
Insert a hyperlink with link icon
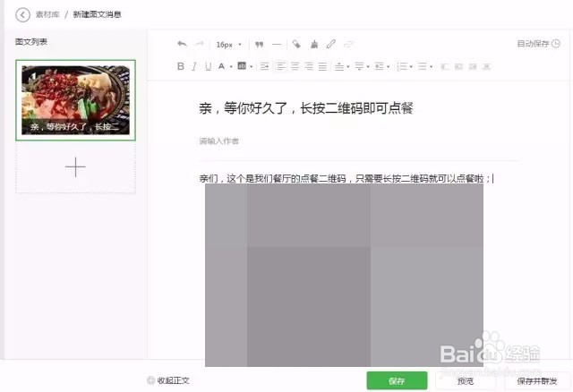click(x=331, y=44)
